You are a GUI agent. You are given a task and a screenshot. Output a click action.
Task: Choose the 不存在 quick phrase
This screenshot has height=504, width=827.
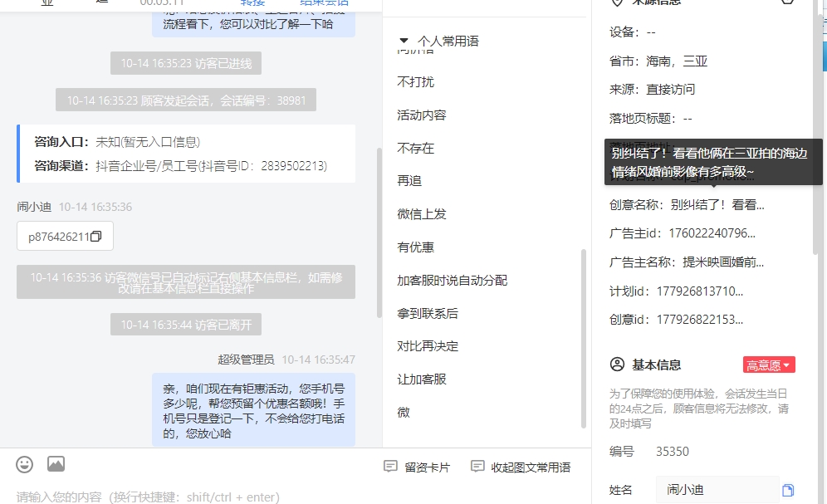click(416, 148)
